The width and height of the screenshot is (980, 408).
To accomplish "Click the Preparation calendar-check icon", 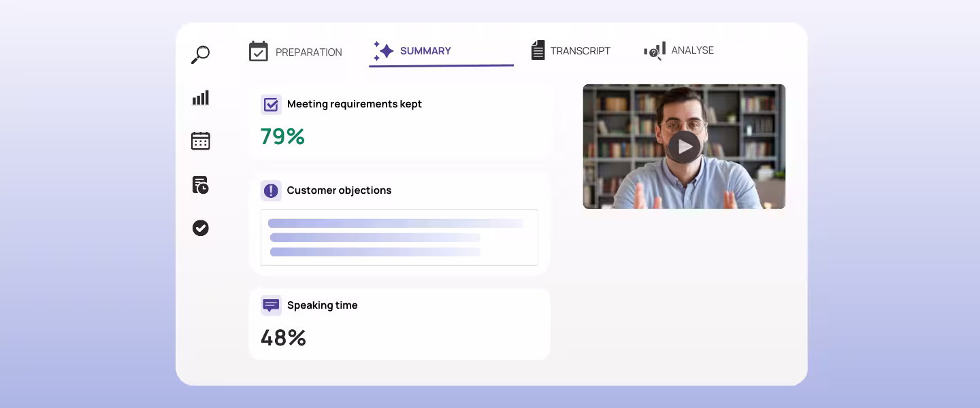I will click(259, 51).
